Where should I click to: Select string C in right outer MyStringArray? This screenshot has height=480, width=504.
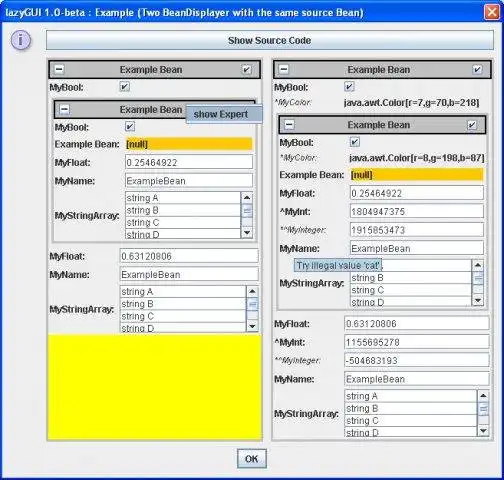click(411, 420)
